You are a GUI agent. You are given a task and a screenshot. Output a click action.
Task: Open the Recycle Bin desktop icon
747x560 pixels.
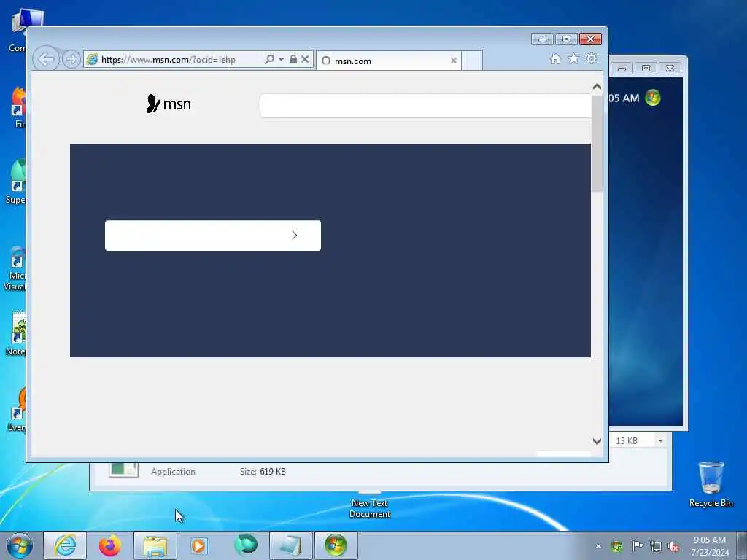pyautogui.click(x=711, y=484)
